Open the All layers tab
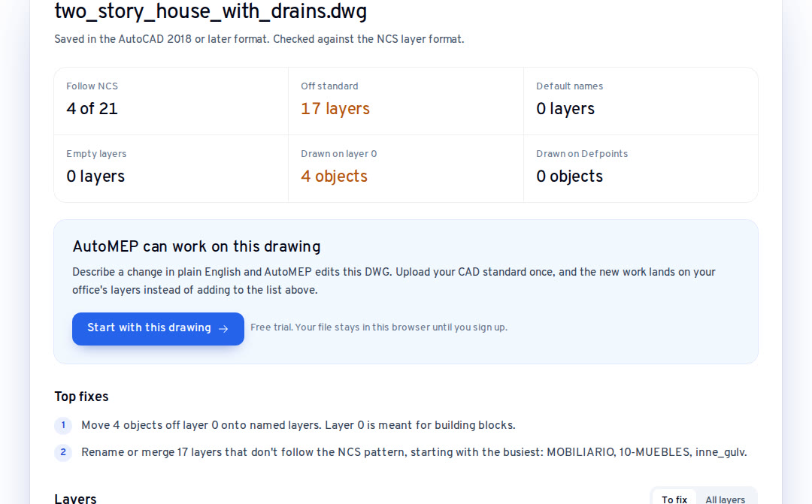Screen dimensions: 812x504 tap(725, 499)
